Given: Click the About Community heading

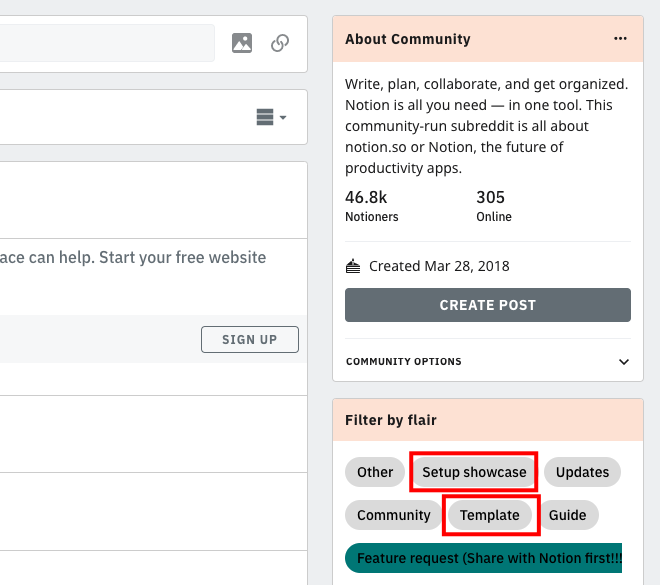Looking at the screenshot, I should pos(407,39).
